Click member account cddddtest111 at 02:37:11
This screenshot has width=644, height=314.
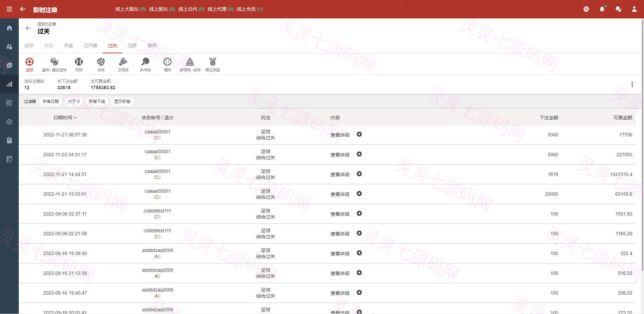pyautogui.click(x=157, y=211)
